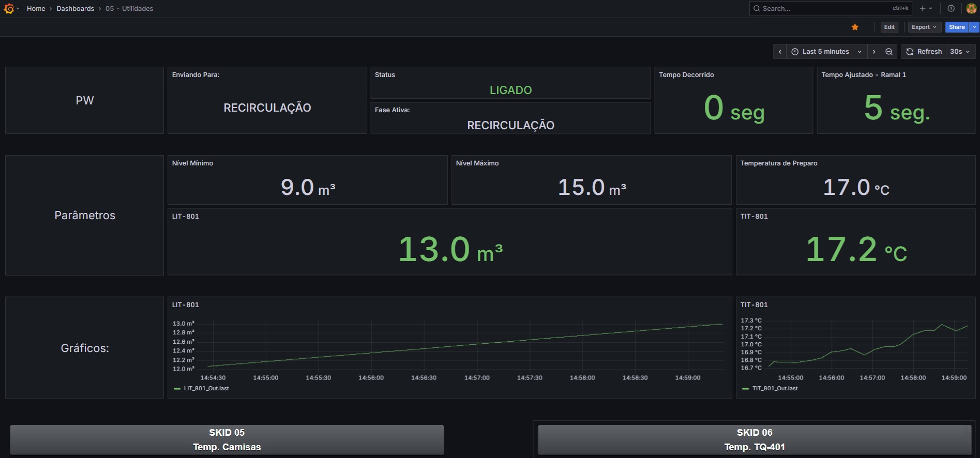This screenshot has height=458, width=980.
Task: Shift time range backward with left arrow
Action: pos(780,52)
